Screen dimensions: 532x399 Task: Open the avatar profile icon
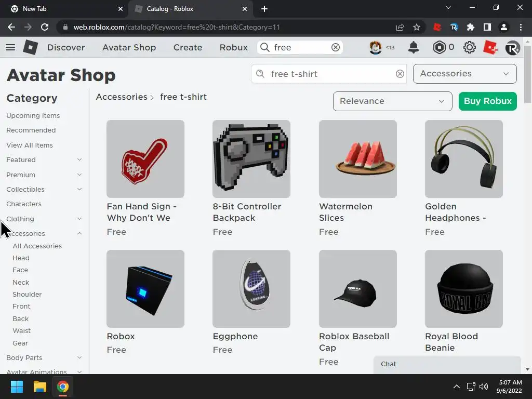pos(376,47)
